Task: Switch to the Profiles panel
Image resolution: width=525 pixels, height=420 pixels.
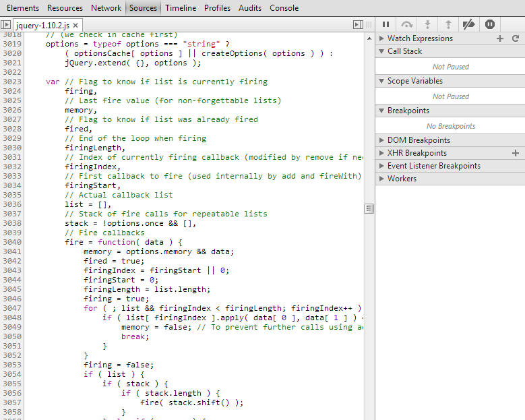Action: point(217,8)
